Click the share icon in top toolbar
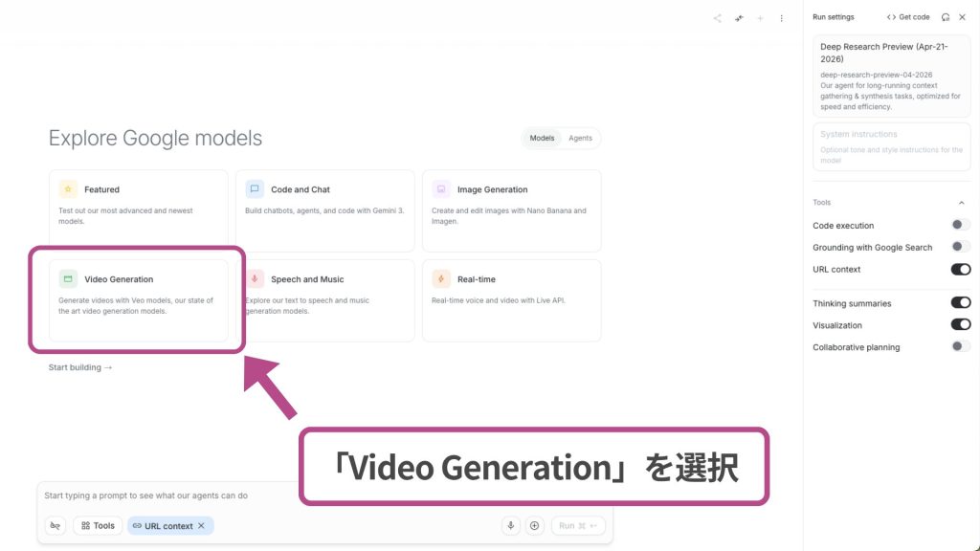980x551 pixels. pyautogui.click(x=718, y=18)
